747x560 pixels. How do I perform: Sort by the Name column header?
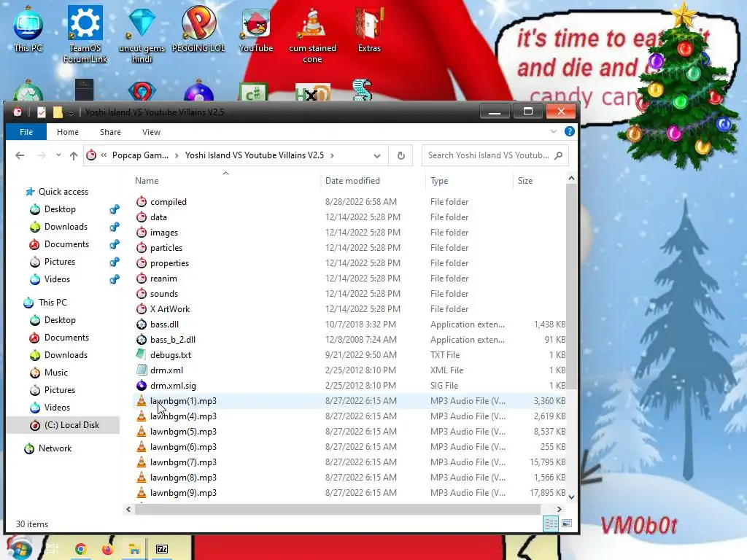tap(146, 181)
